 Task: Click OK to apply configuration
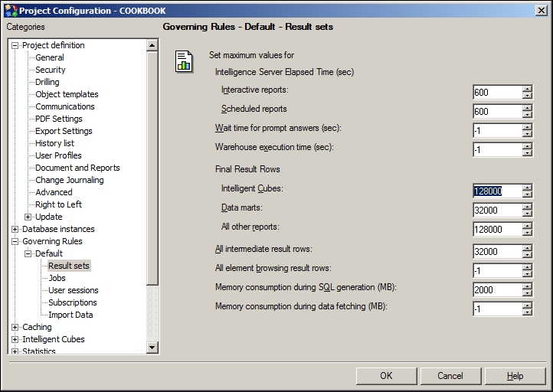[386, 376]
